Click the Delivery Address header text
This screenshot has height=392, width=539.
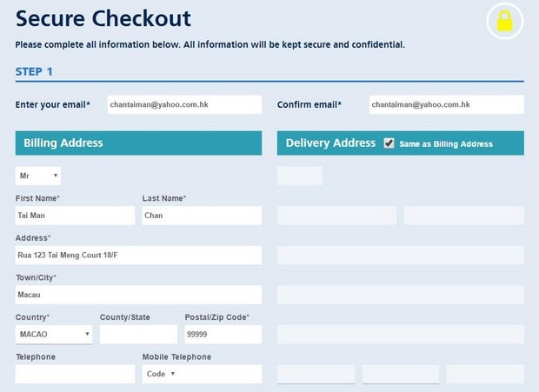tap(330, 143)
